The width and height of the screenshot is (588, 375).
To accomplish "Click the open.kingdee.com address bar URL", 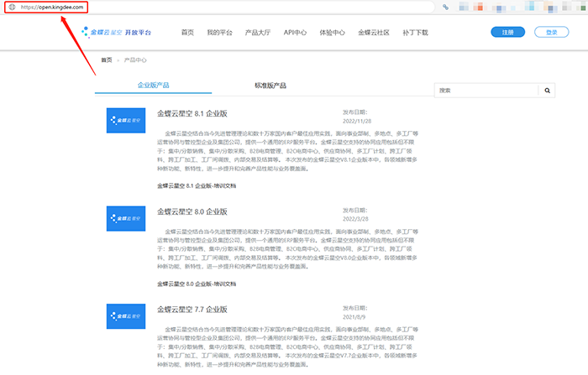I will click(x=52, y=7).
